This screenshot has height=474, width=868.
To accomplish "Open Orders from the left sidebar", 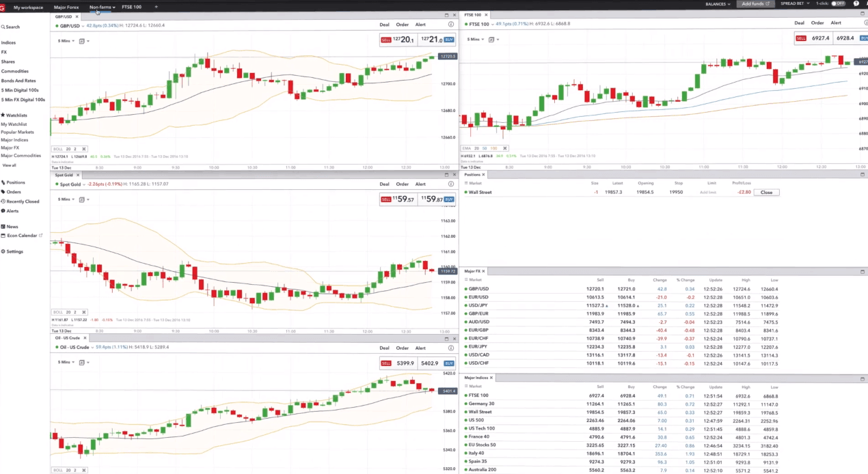I will point(14,192).
